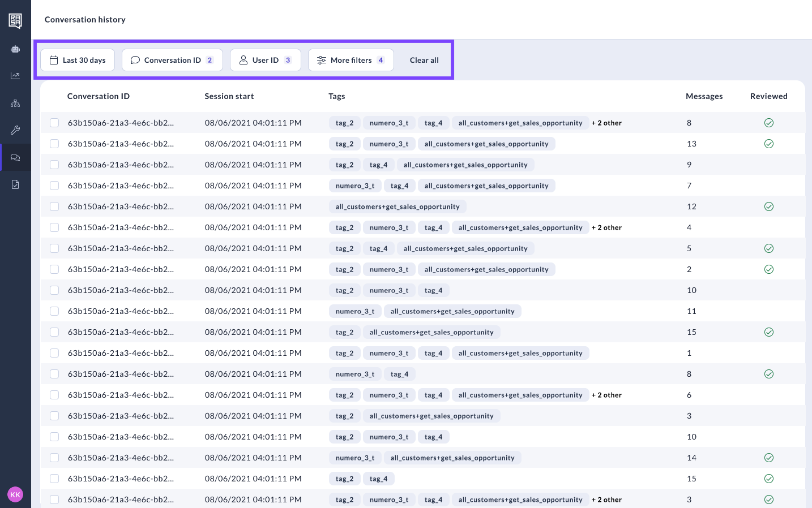Open the Last 30 days date filter
The height and width of the screenshot is (508, 812).
78,60
